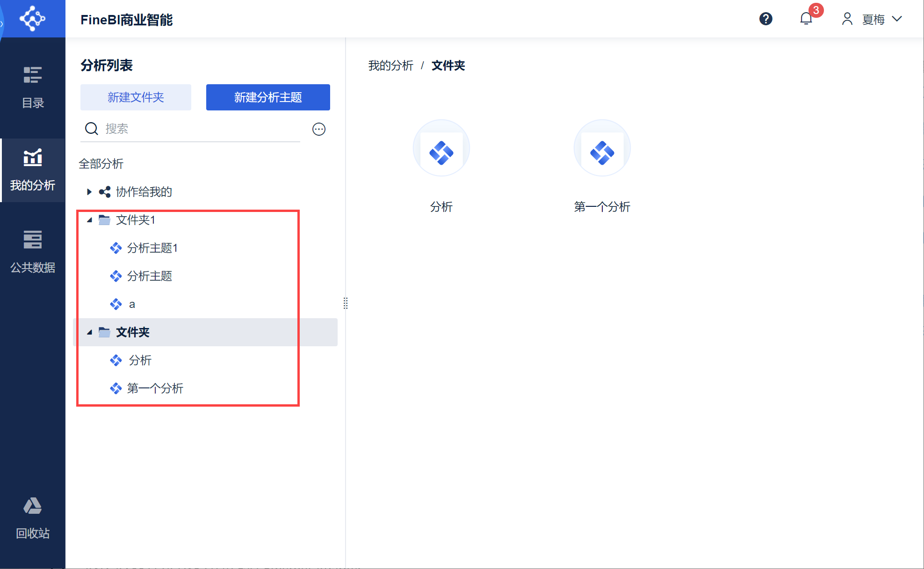This screenshot has width=924, height=569.
Task: Open the 回收站 recycle bin
Action: [x=33, y=518]
